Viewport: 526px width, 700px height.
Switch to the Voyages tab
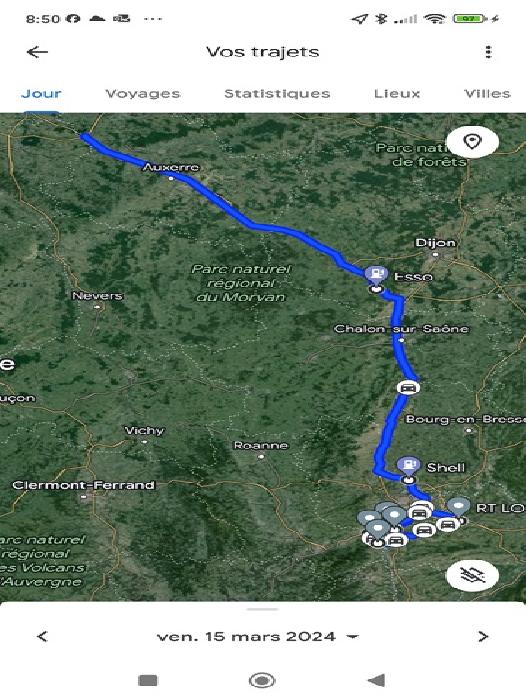[x=143, y=94]
